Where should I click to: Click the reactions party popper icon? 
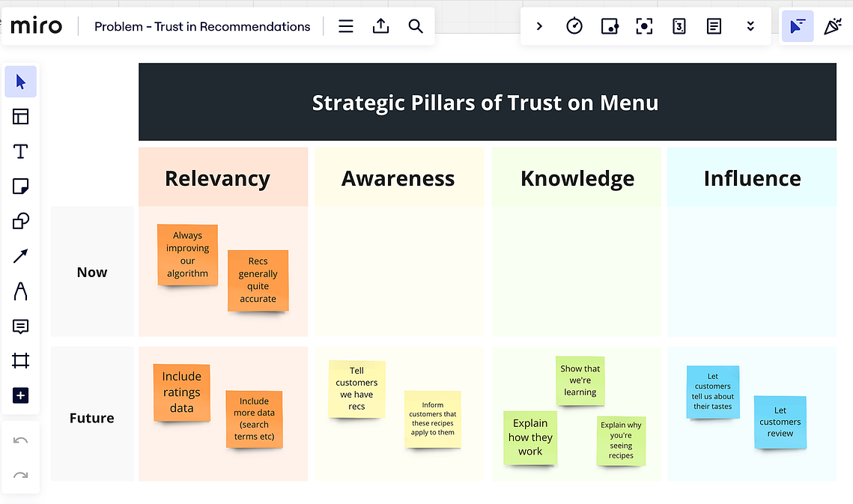(833, 26)
